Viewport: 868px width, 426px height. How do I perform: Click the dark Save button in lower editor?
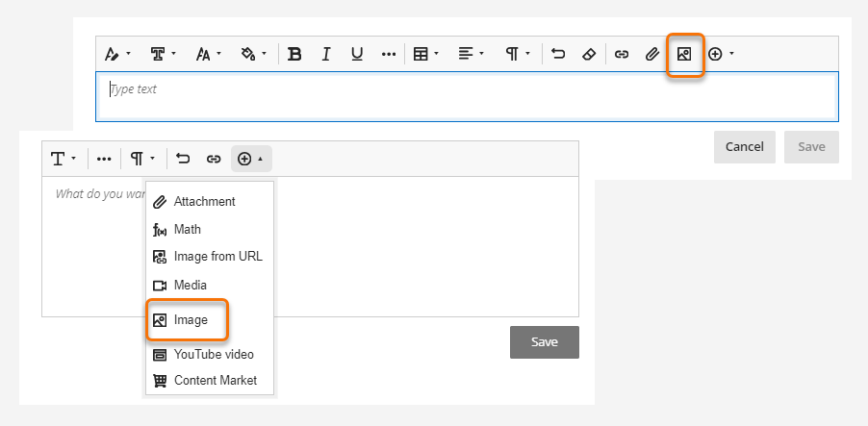pos(545,342)
